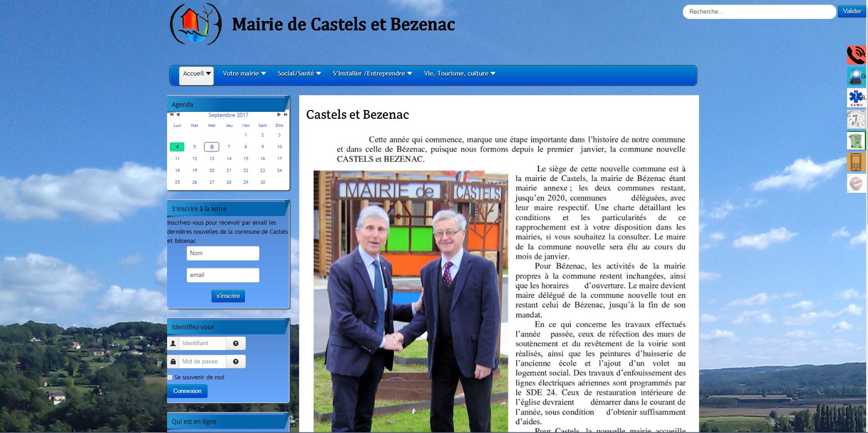Open the blue police siren icon

856,76
